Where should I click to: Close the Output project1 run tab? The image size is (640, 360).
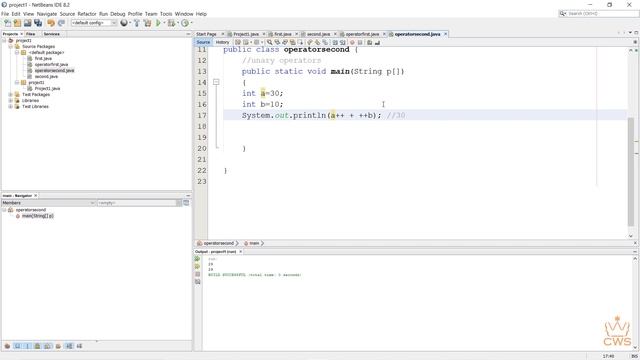240,252
